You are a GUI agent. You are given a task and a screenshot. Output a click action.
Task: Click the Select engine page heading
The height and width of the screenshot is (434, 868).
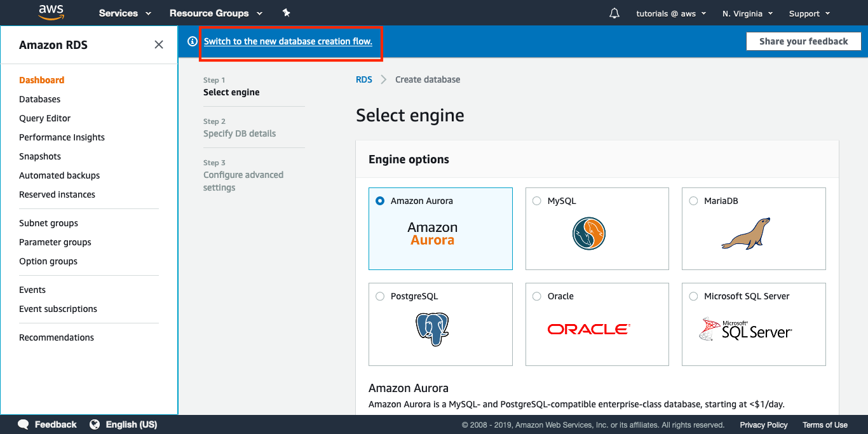coord(410,115)
